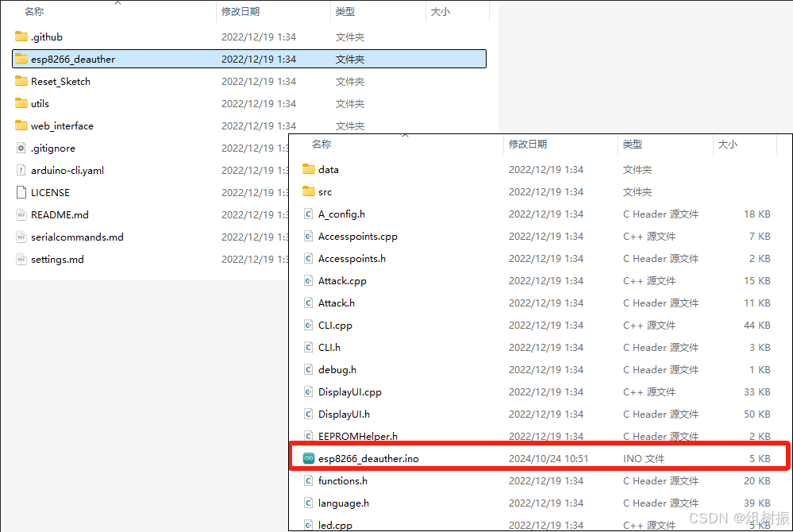Select the serialcommands.md file icon
The height and width of the screenshot is (532, 793).
21,237
